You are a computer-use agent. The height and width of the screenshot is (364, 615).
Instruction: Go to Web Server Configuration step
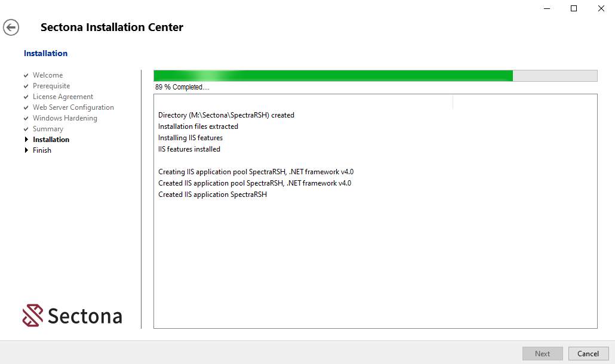(x=73, y=107)
